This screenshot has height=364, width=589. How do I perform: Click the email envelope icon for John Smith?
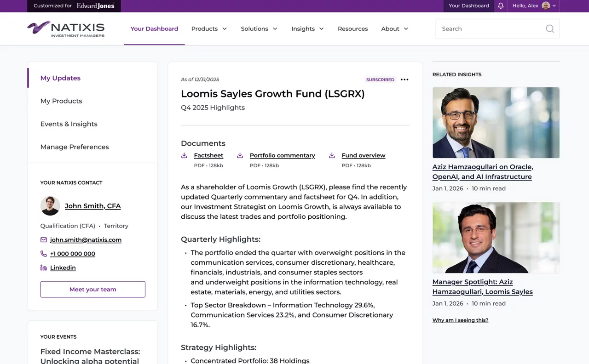click(44, 240)
